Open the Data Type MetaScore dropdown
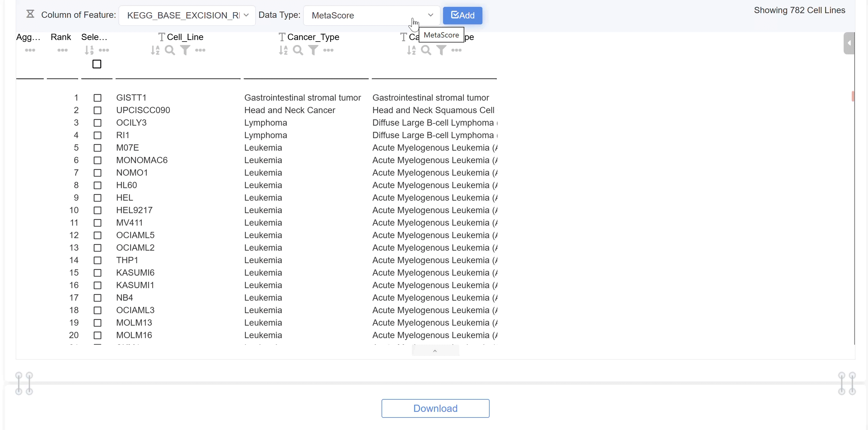The height and width of the screenshot is (430, 868). (371, 15)
